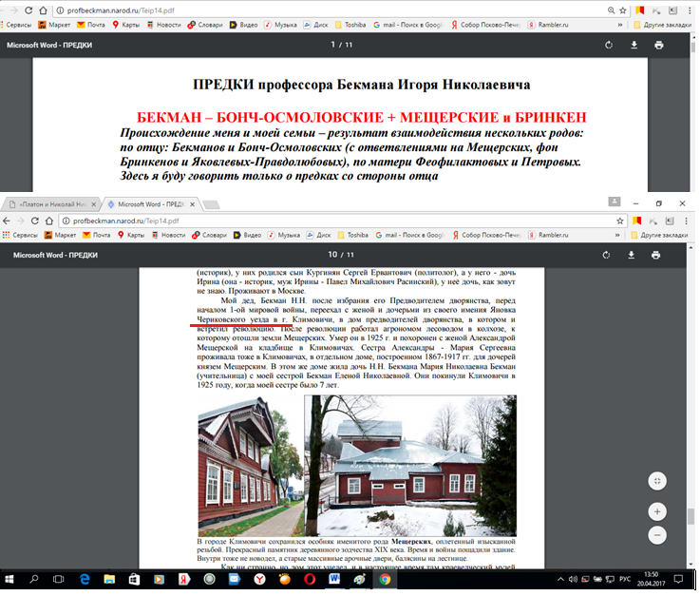Open Microsoft Store from taskbar
700x596 pixels.
134,580
